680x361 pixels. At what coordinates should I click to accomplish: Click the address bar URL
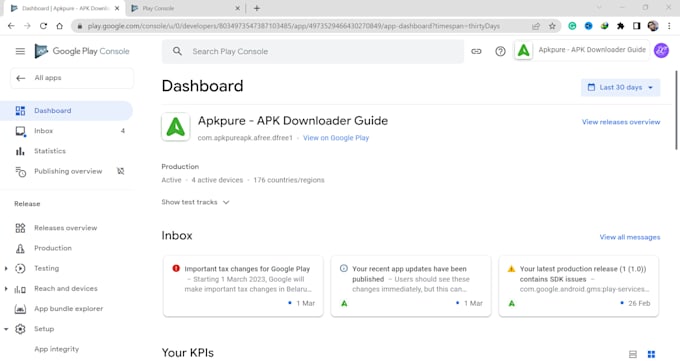[x=294, y=26]
